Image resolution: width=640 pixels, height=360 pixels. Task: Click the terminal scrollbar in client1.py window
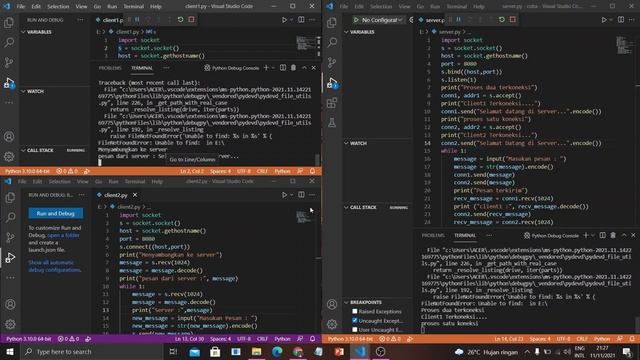pos(317,159)
